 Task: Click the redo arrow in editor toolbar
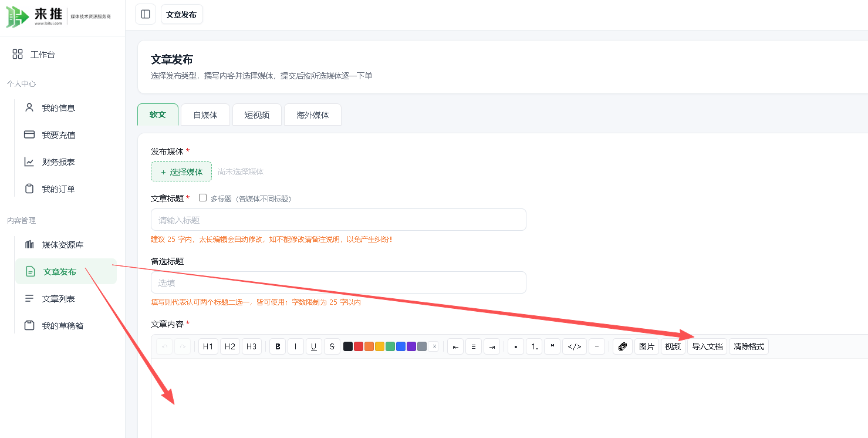(183, 347)
